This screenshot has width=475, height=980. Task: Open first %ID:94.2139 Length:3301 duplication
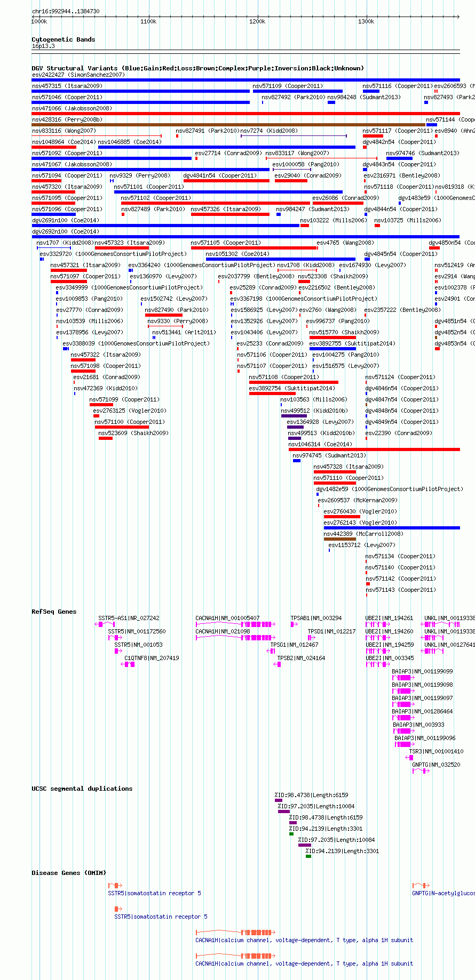[326, 829]
